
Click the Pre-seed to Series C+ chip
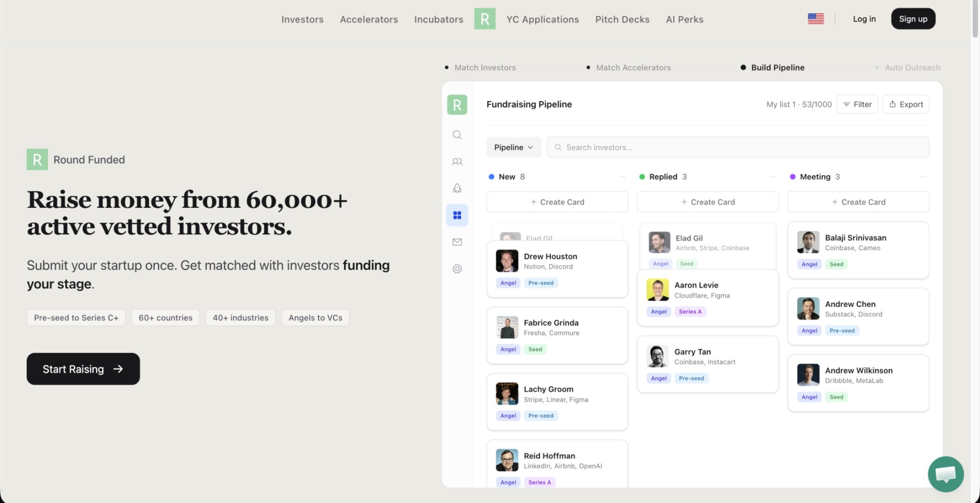pos(76,318)
